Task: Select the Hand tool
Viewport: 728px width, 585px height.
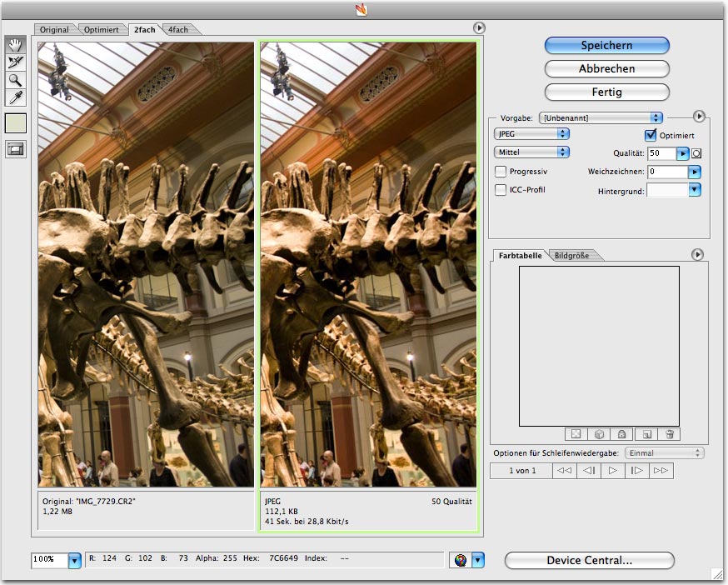Action: [x=16, y=44]
